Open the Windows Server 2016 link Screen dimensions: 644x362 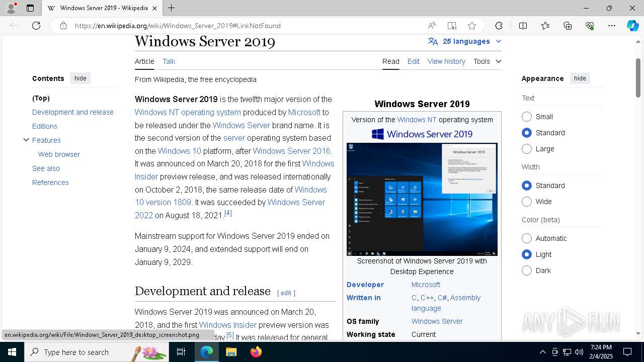(292, 151)
